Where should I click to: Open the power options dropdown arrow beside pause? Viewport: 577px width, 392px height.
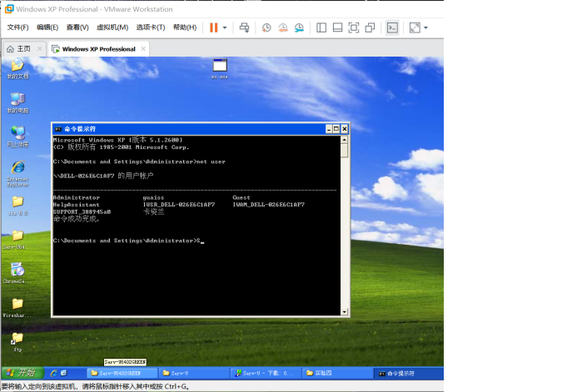click(225, 27)
